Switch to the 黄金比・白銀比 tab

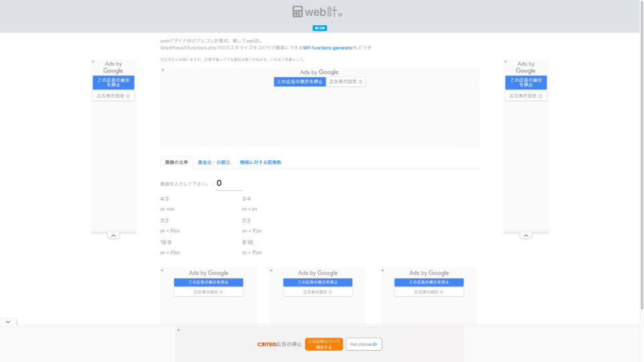[x=214, y=163]
